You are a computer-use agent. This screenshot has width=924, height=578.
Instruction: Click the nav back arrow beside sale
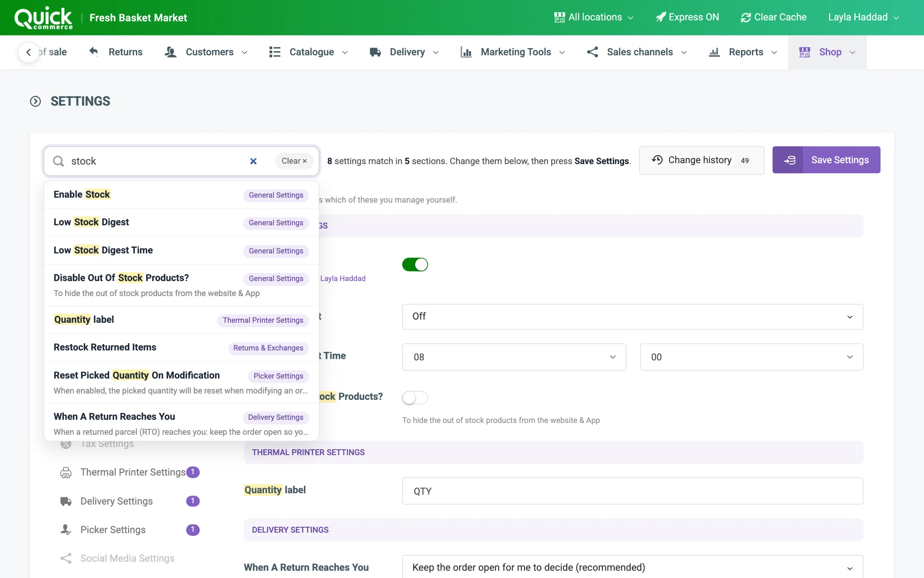coord(29,52)
